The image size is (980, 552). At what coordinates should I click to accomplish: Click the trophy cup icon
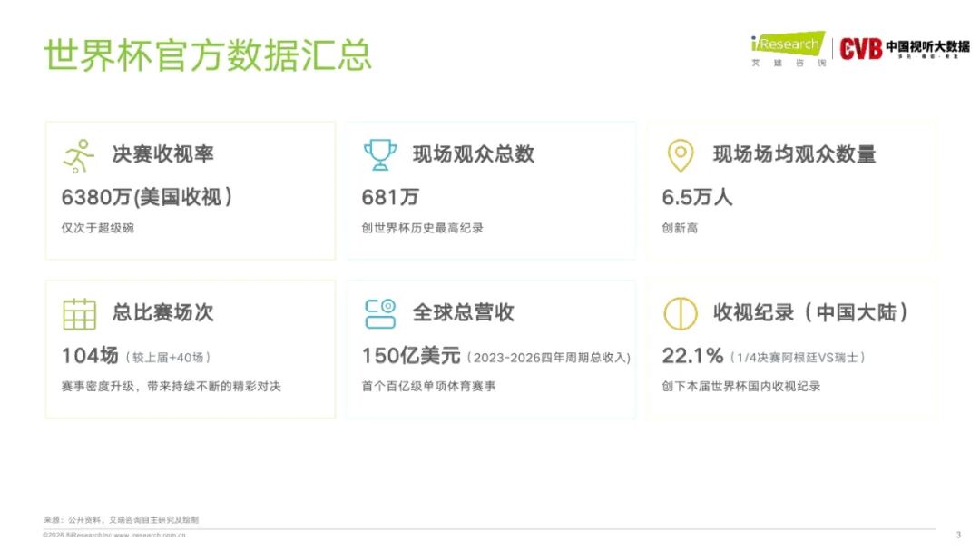click(x=379, y=154)
